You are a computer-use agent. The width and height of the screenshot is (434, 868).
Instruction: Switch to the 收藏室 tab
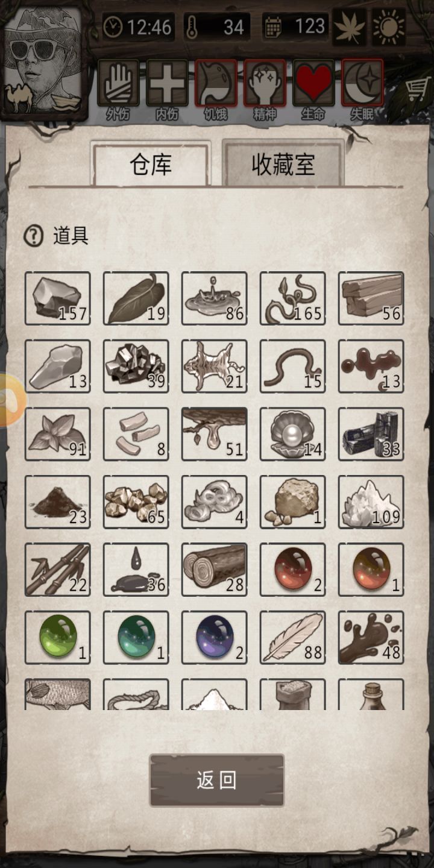(283, 164)
